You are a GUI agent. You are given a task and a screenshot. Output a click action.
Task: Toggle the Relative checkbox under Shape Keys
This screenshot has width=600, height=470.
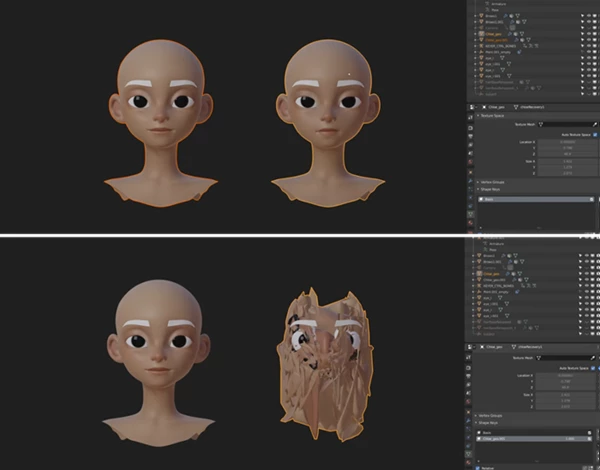pos(478,467)
